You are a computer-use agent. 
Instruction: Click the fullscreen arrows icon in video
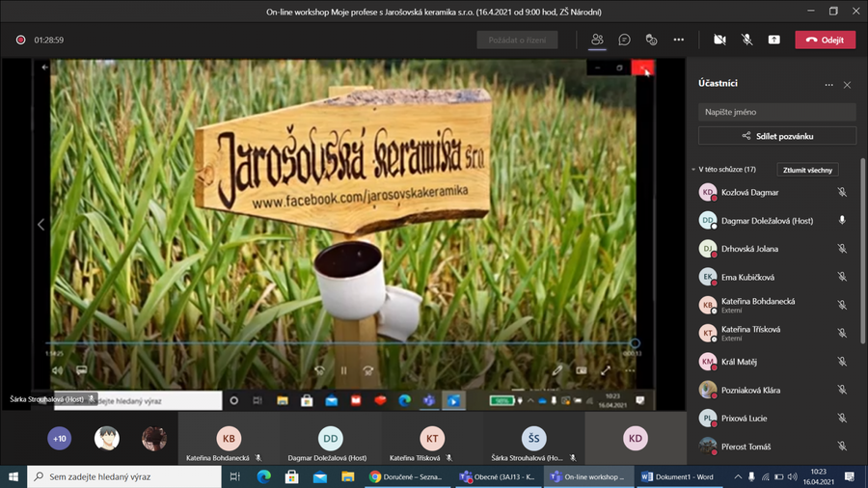(x=605, y=370)
